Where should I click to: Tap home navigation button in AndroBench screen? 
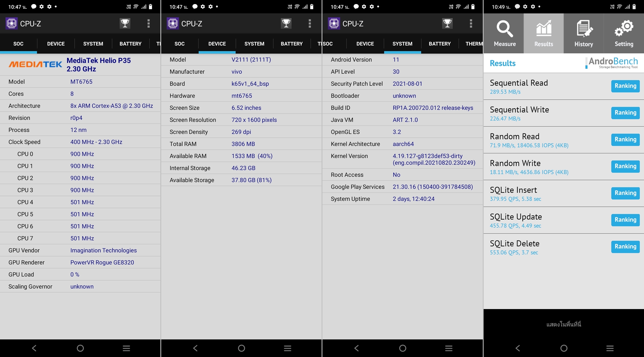564,348
